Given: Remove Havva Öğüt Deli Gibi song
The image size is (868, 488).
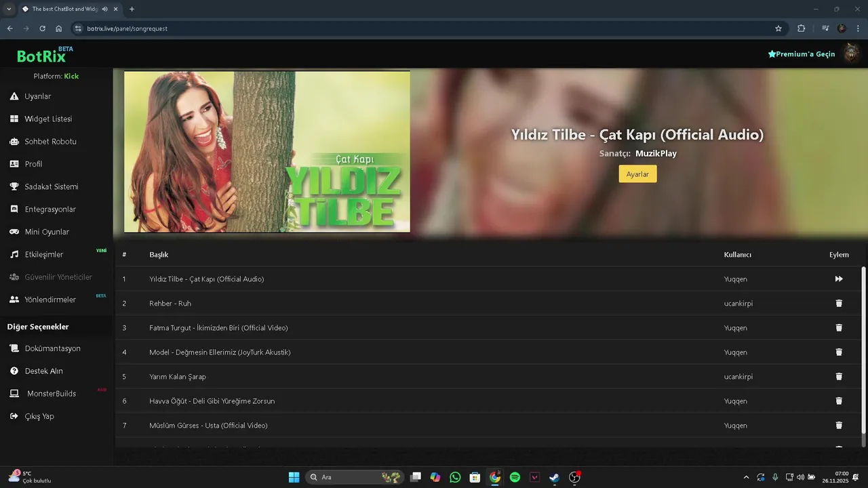Looking at the screenshot, I should click(839, 401).
